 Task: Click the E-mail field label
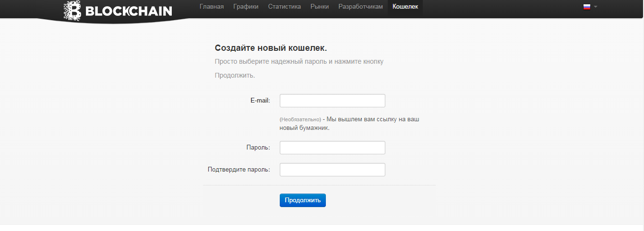(x=260, y=101)
